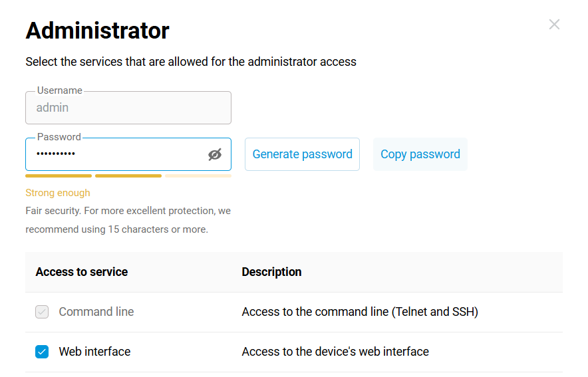This screenshot has height=377, width=588.
Task: Click the Command line service label
Action: [96, 312]
